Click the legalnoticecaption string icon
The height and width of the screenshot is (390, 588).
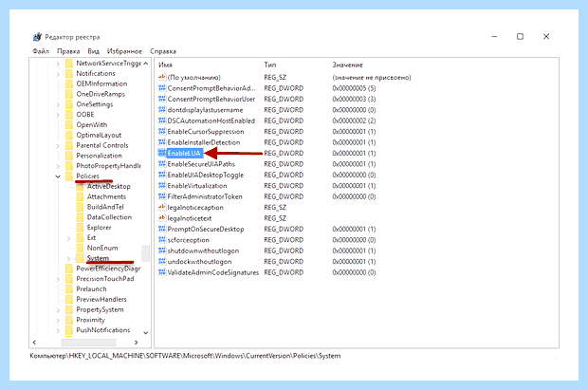162,207
